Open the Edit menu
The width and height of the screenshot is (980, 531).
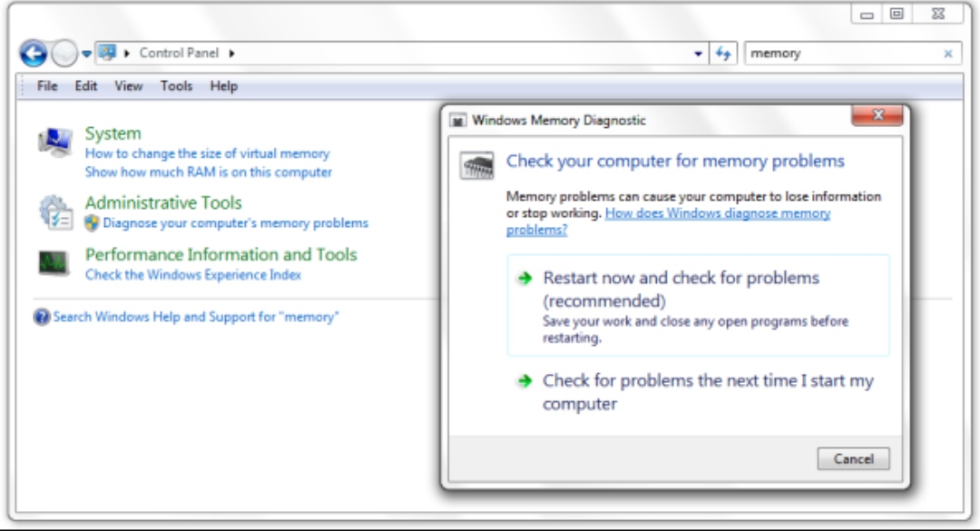pos(85,86)
